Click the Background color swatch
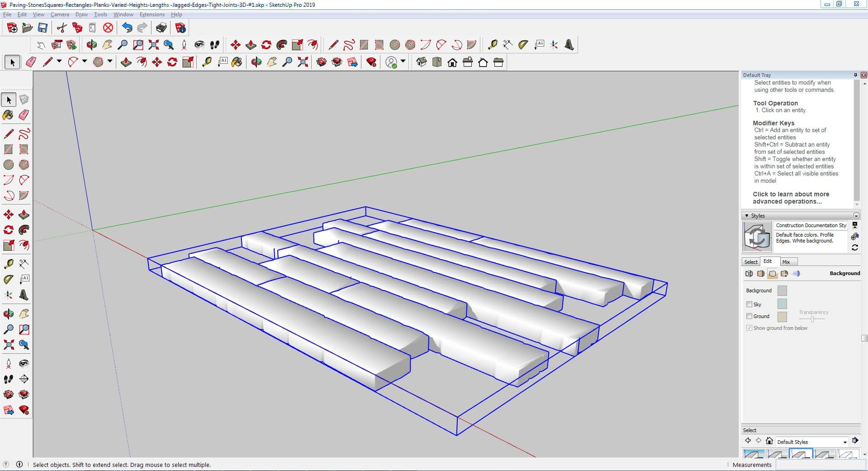Viewport: 868px width, 471px height. (x=782, y=290)
